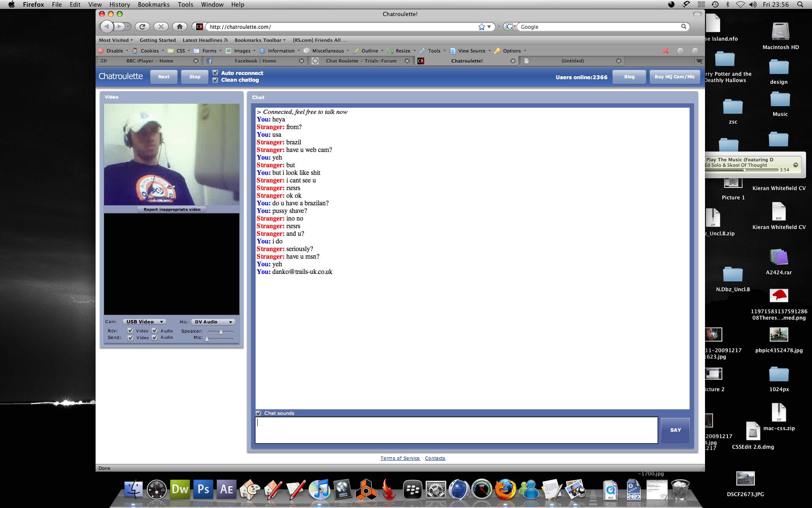Click the Stop button in Chatroulette
Screen dimensions: 812x508
(195, 77)
